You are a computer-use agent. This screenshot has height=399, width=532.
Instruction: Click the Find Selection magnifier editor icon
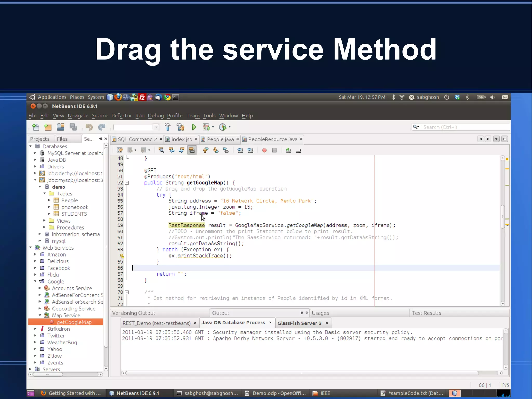pos(161,150)
